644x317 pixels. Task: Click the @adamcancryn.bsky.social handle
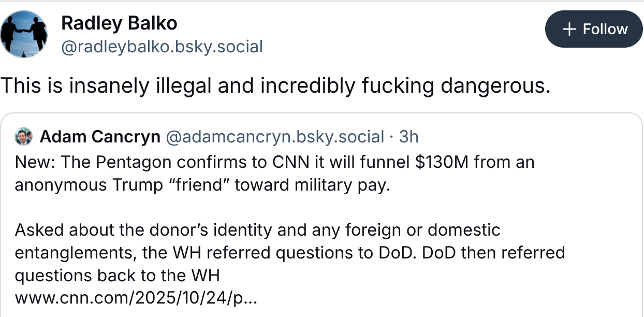point(274,137)
